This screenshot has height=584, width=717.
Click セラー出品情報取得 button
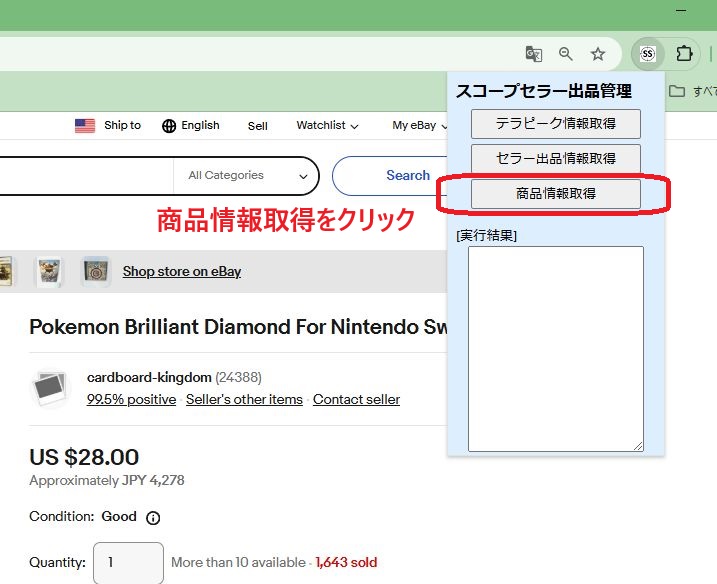[556, 158]
